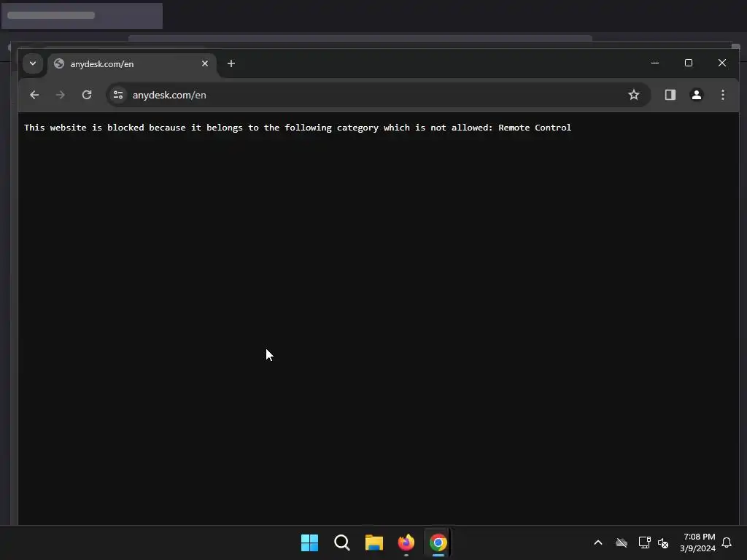Go forward with the forward arrow
Viewport: 747px width, 560px height.
[60, 95]
